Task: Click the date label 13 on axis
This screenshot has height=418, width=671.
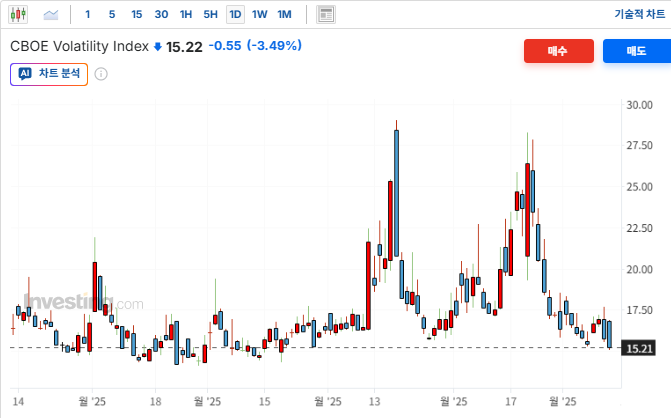Action: (x=374, y=402)
